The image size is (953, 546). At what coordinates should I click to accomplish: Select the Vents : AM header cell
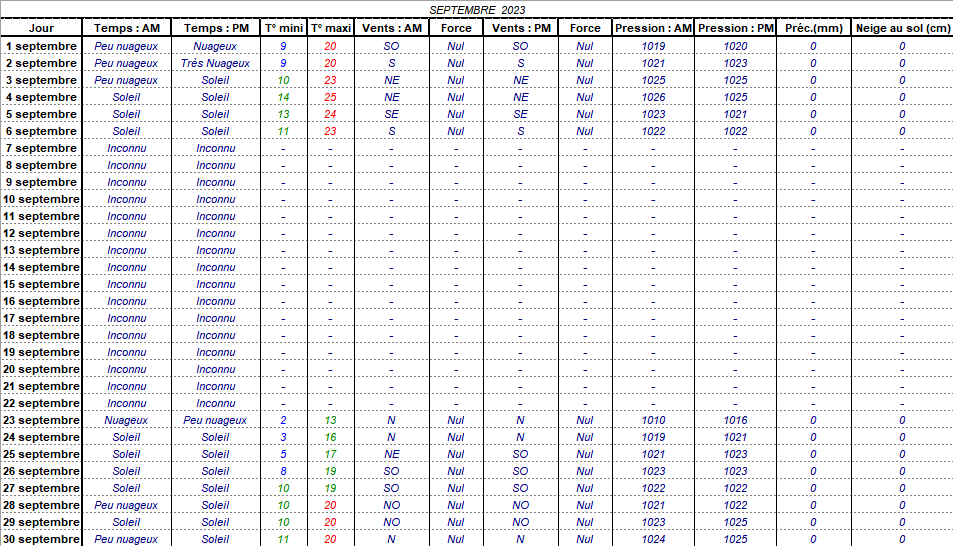(x=391, y=28)
